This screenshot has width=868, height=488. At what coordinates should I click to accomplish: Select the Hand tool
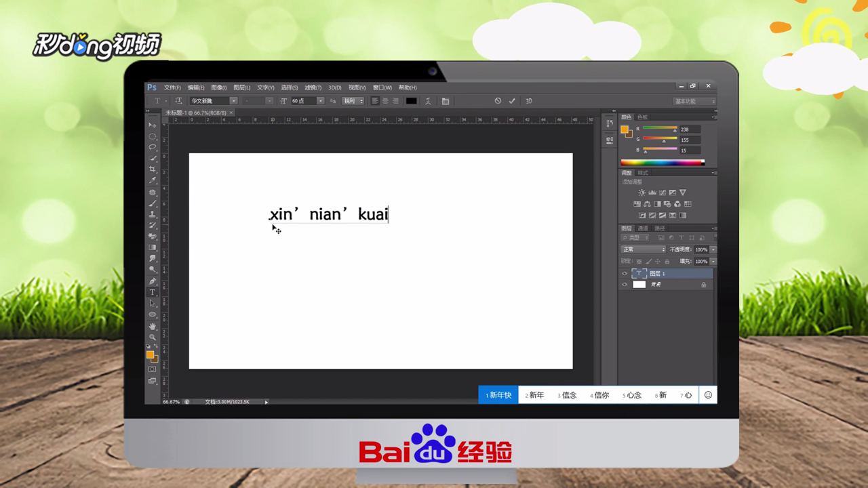click(x=153, y=326)
